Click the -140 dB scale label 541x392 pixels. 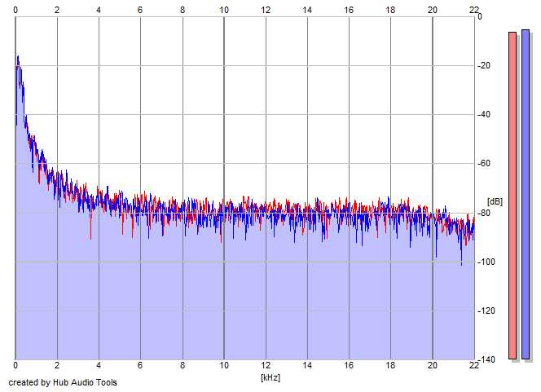[x=486, y=360]
